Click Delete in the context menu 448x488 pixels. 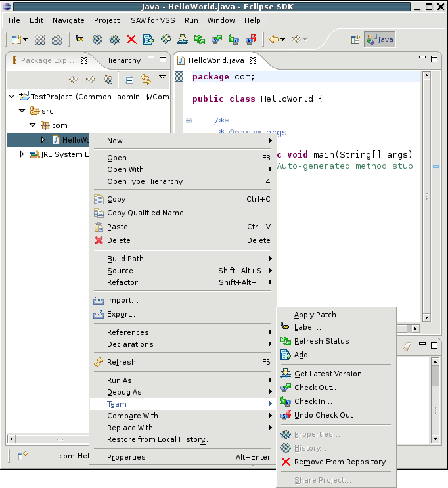coord(183,240)
